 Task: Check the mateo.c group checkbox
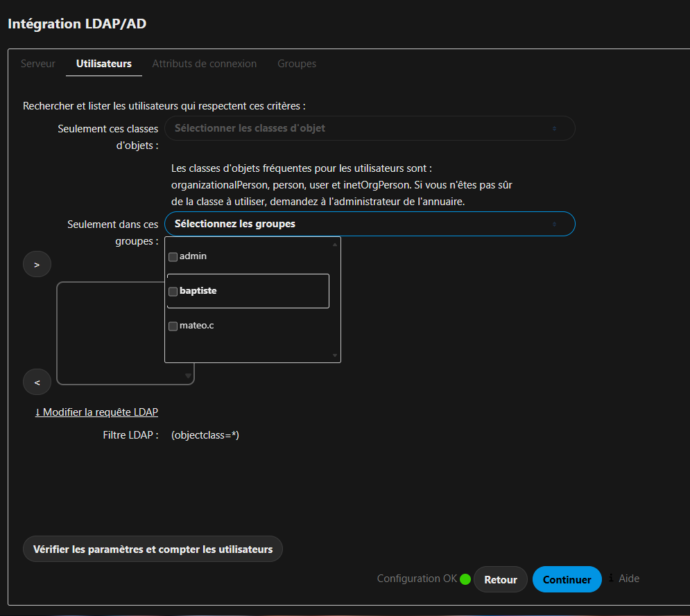click(173, 326)
